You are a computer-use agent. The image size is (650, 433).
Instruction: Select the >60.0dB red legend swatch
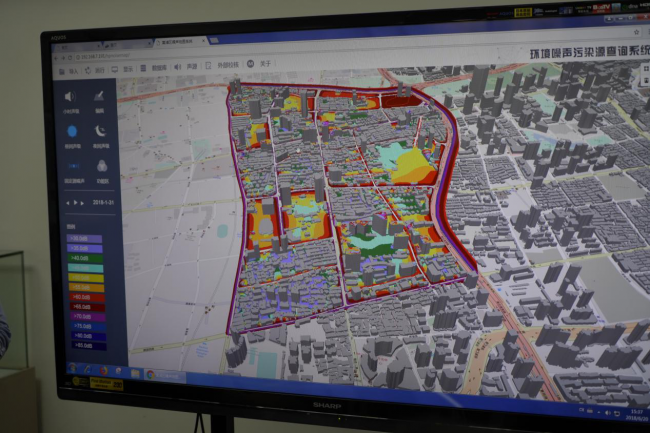tap(85, 297)
